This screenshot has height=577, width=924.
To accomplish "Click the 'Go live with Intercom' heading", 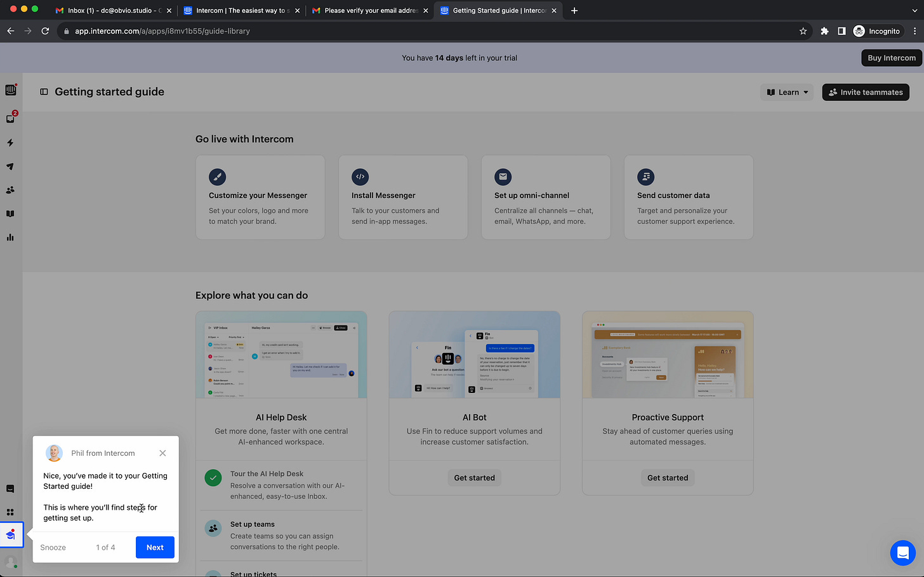I will (244, 139).
